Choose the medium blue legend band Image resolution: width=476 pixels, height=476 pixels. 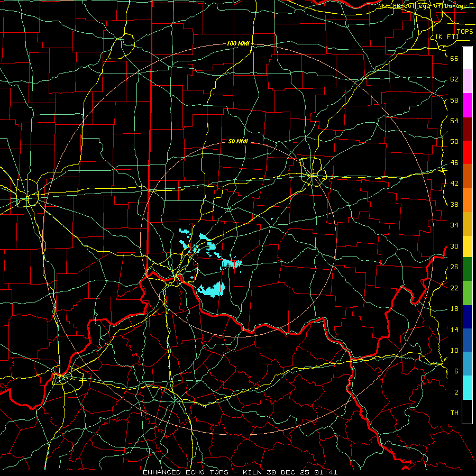(467, 340)
